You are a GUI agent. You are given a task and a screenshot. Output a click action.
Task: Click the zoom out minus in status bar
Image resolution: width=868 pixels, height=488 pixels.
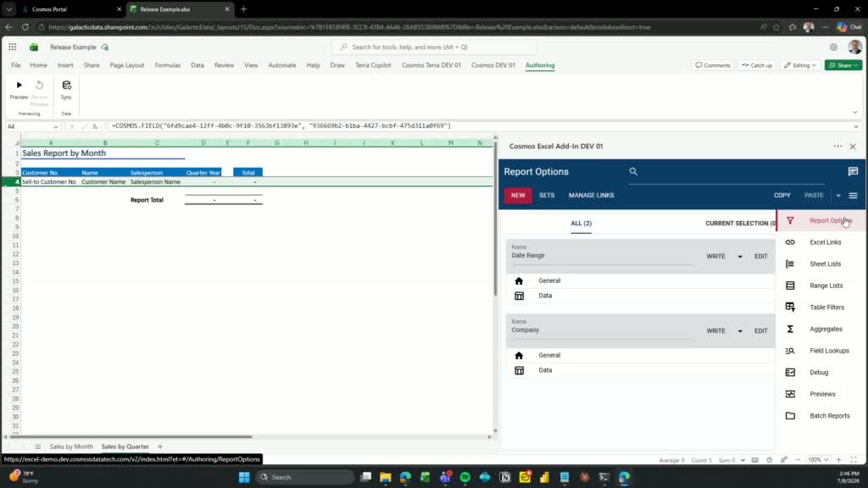pos(798,460)
